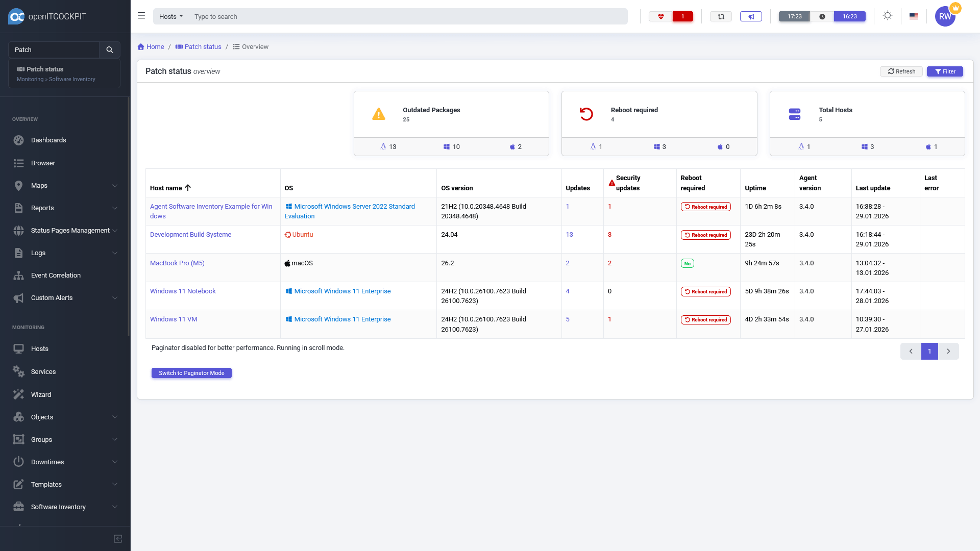980x551 pixels.
Task: Open the RW user avatar menu
Action: [945, 16]
